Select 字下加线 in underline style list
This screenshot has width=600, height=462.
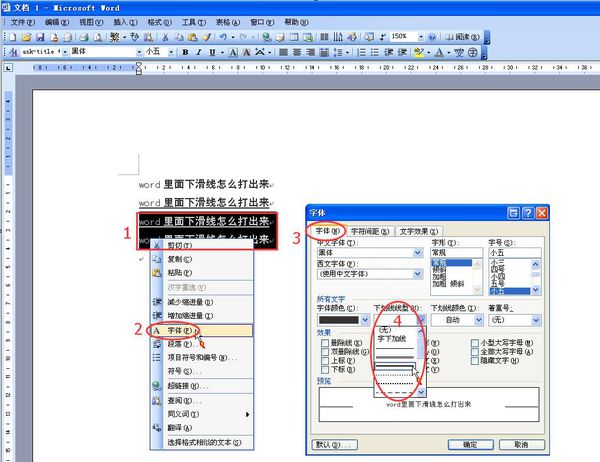[392, 339]
